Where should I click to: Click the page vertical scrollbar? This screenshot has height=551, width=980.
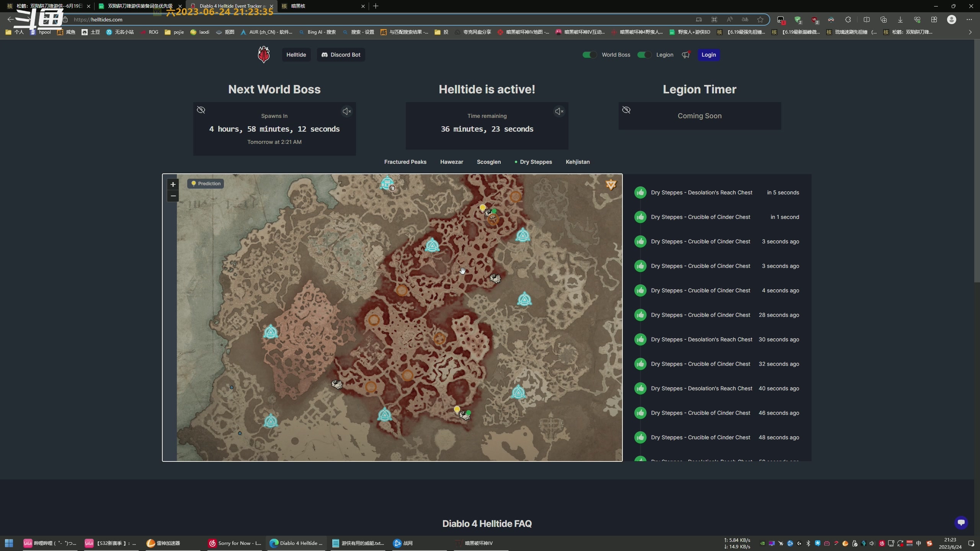pos(977,161)
